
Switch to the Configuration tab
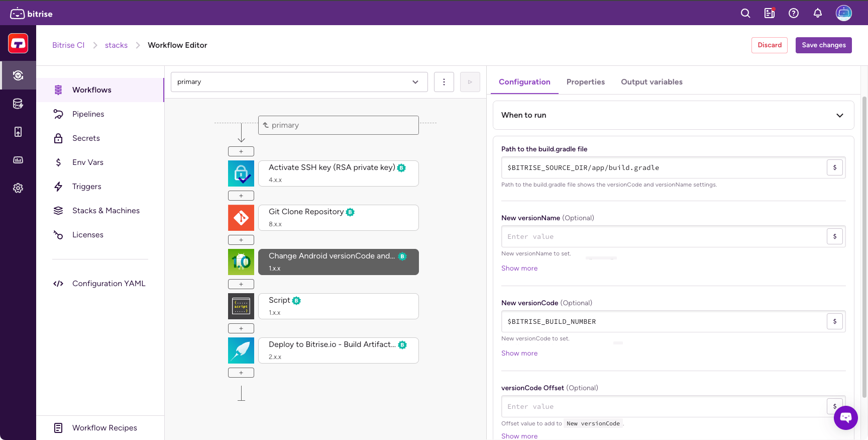click(x=524, y=82)
